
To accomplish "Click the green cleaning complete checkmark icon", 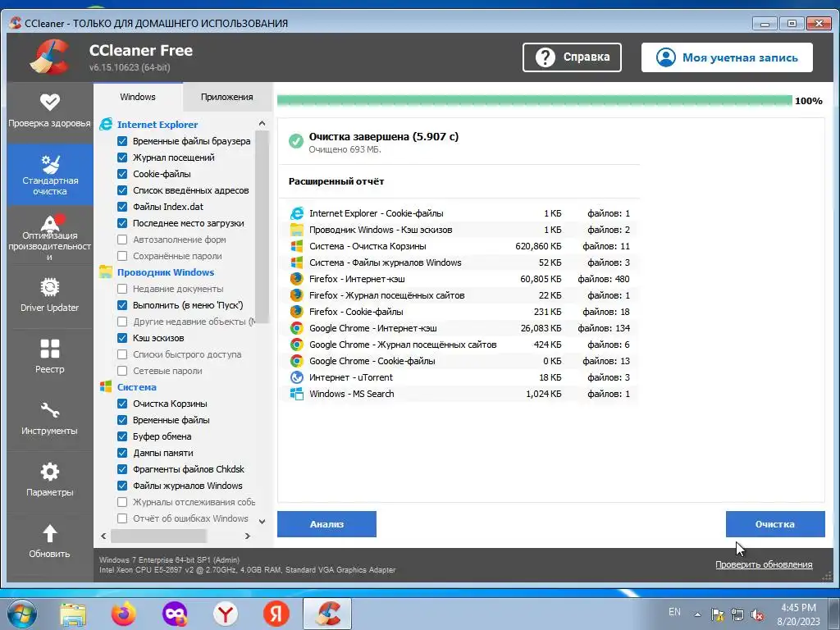I will [x=295, y=141].
